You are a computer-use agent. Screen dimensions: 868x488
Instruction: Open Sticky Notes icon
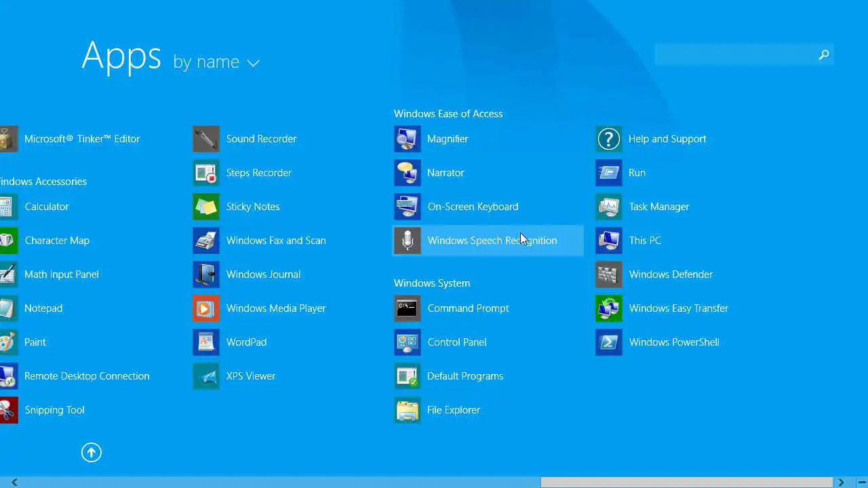point(206,207)
